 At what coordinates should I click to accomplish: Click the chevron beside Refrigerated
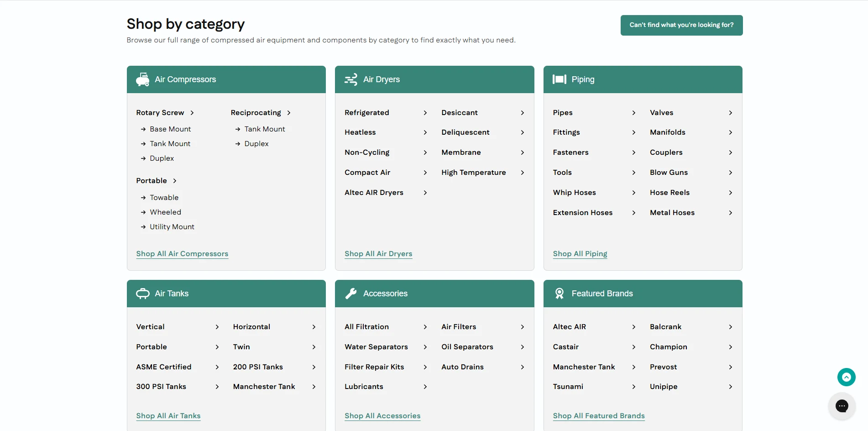point(425,113)
